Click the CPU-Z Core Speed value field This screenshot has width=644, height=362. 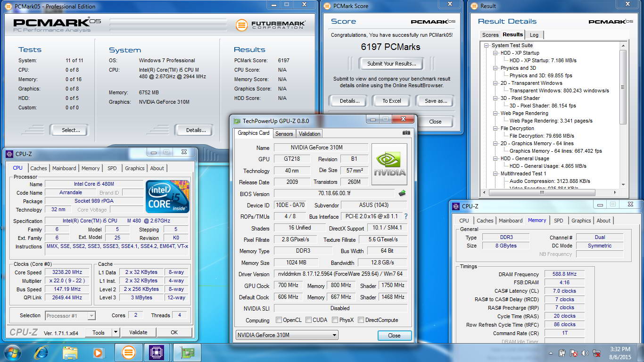(68, 272)
